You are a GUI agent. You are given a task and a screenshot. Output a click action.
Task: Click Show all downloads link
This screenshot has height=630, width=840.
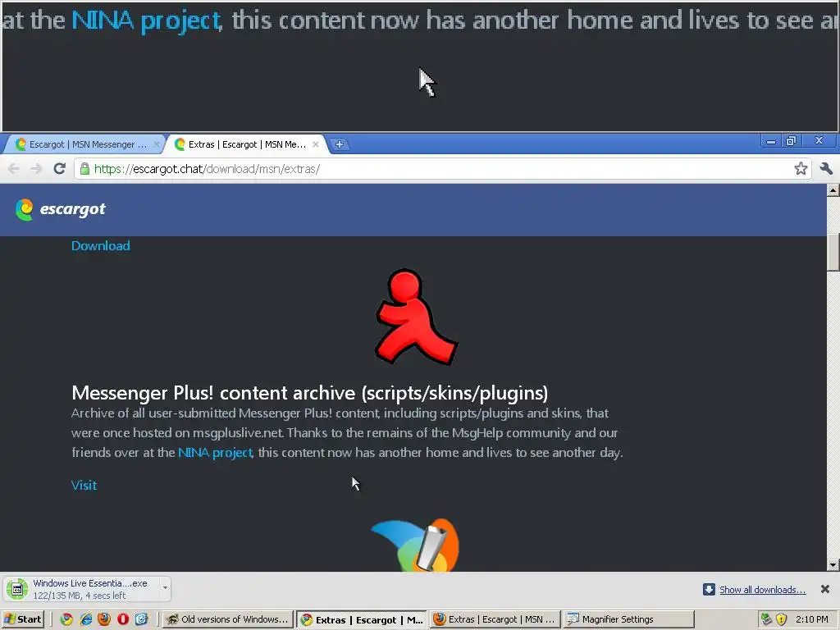click(762, 590)
